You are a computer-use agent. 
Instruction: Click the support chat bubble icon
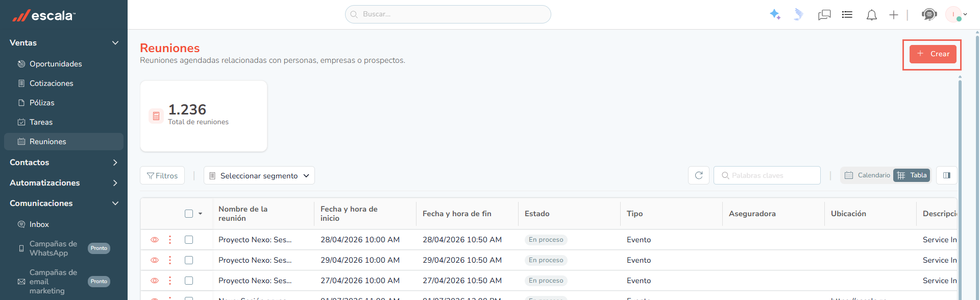(x=929, y=14)
